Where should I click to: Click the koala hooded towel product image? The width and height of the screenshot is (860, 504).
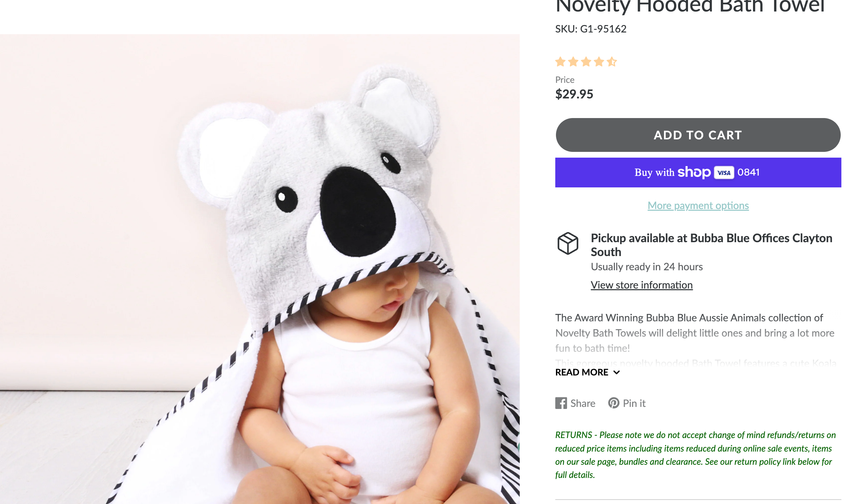coord(259,269)
